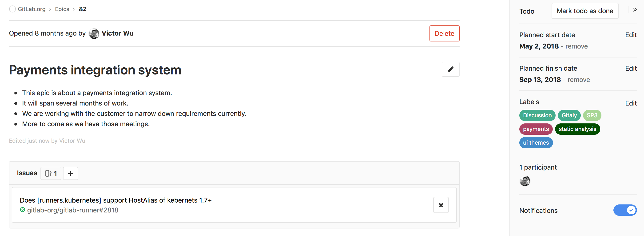Click the red Delete button
The image size is (644, 236).
point(444,33)
